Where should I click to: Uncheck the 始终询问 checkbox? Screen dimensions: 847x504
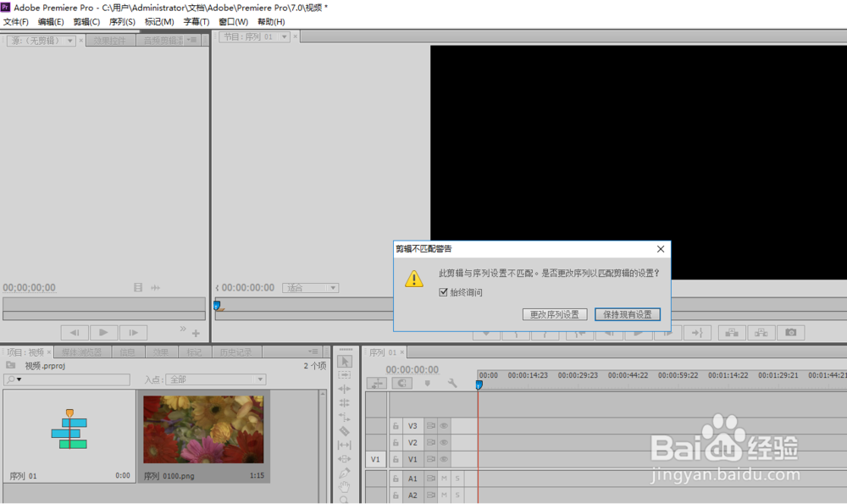pos(444,292)
